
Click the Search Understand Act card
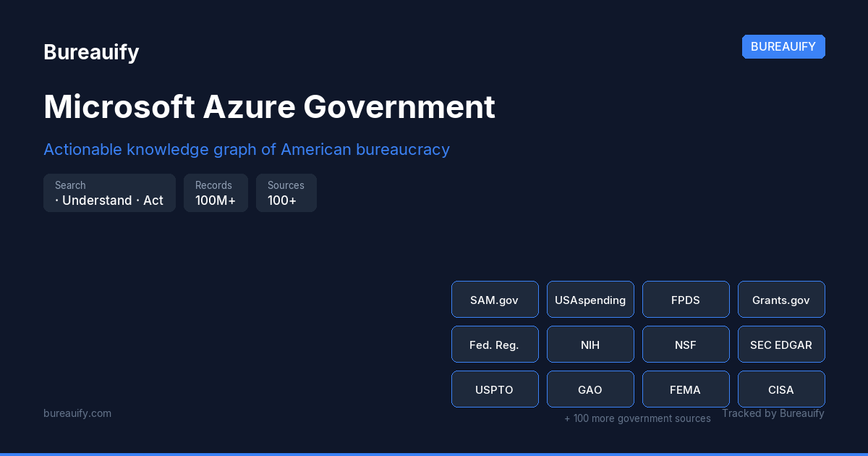click(109, 193)
